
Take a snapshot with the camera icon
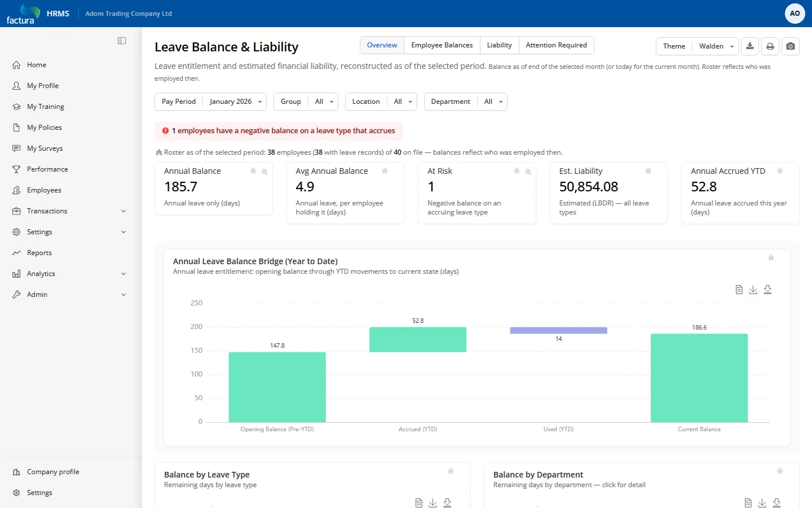click(x=791, y=46)
